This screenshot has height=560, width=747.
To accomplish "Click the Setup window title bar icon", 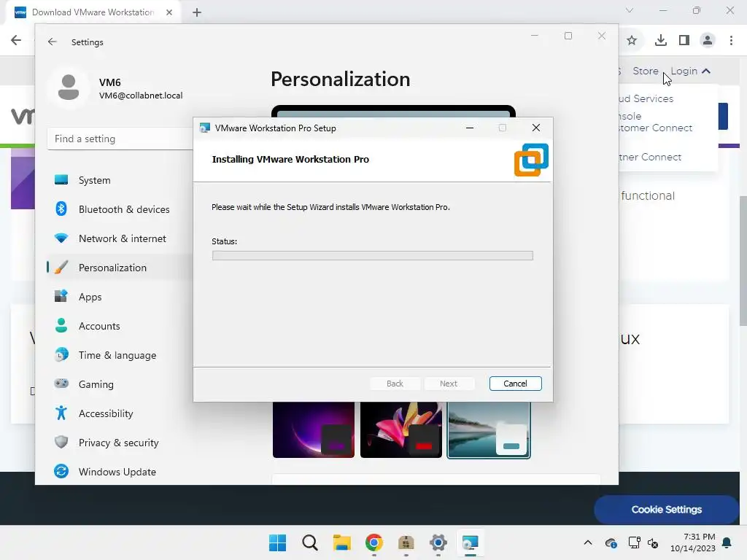I will tap(205, 128).
